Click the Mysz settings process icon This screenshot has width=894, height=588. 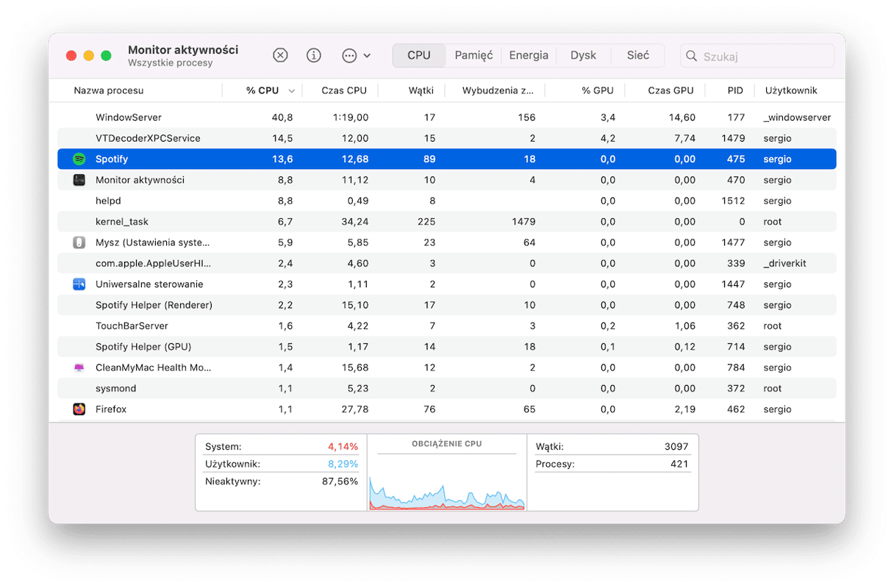(79, 243)
